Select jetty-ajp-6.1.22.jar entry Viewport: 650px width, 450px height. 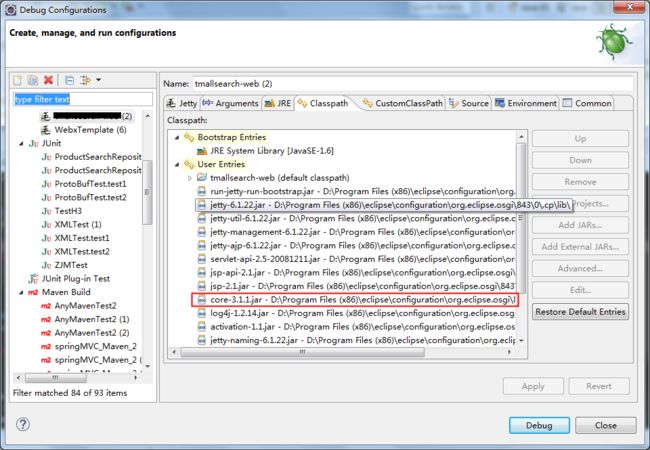tap(356, 245)
